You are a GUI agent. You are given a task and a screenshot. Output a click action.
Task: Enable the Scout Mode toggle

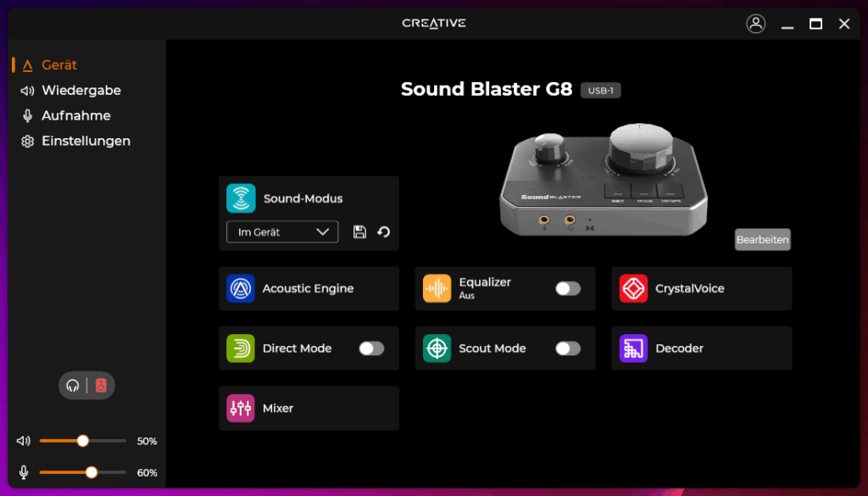568,348
